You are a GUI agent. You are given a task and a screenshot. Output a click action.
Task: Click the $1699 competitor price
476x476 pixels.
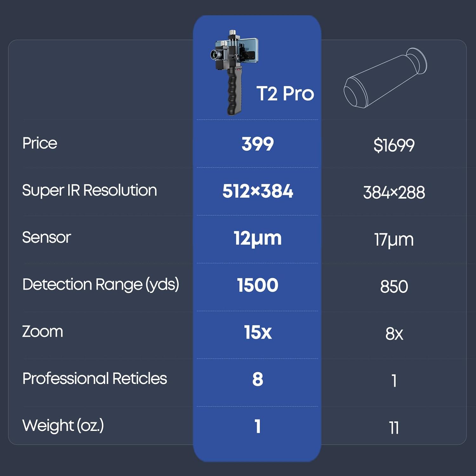pyautogui.click(x=394, y=145)
